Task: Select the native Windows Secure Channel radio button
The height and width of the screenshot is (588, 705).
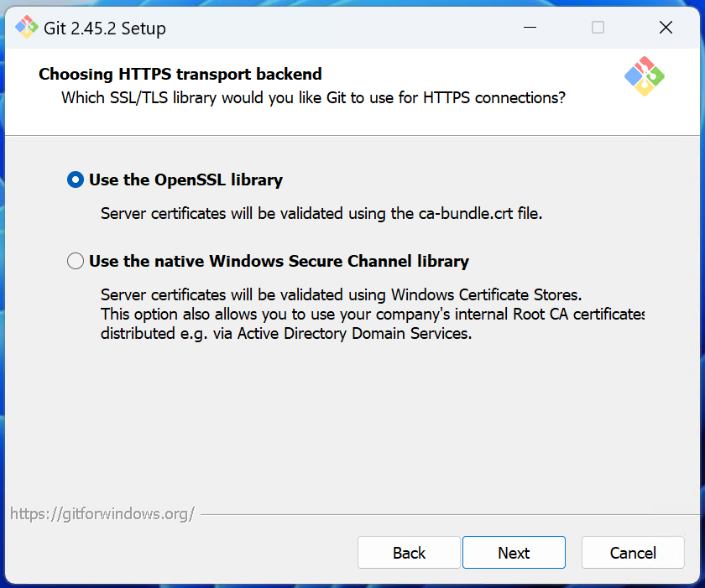Action: pyautogui.click(x=75, y=261)
